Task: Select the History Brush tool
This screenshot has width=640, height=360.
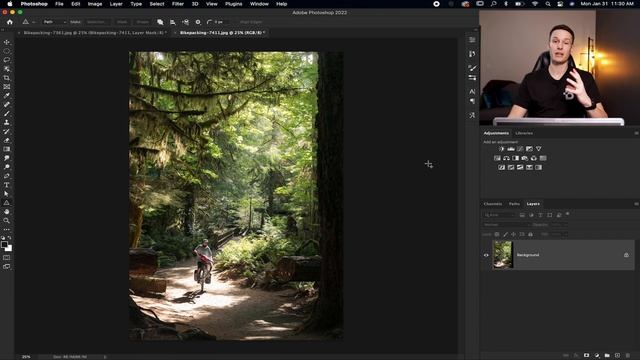Action: coord(7,131)
